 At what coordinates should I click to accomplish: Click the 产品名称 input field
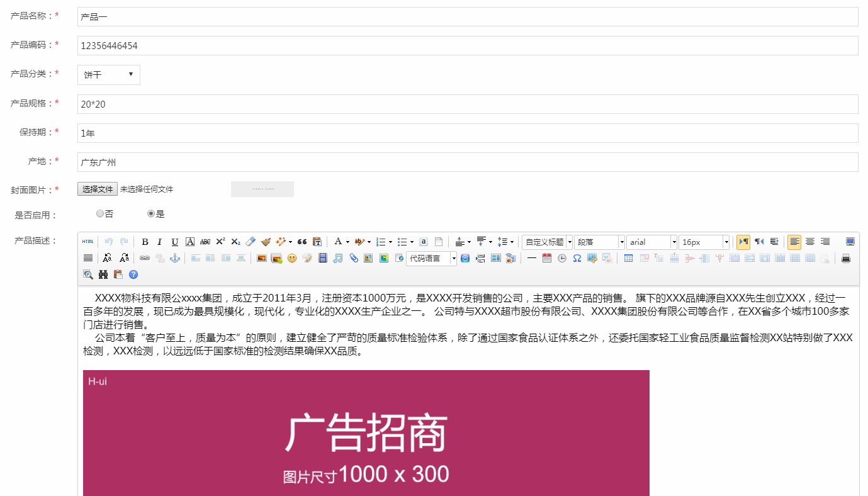coord(468,17)
